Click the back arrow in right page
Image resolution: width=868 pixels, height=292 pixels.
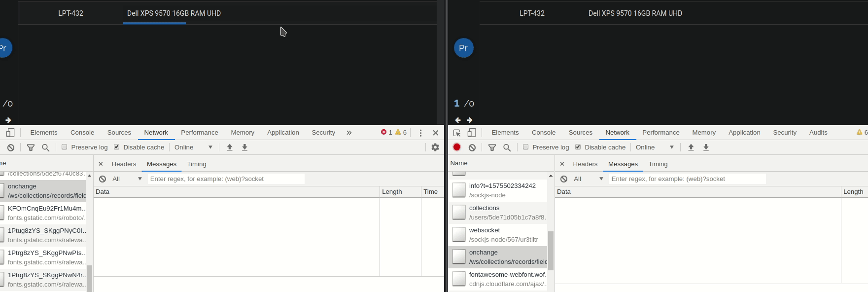[x=458, y=120]
